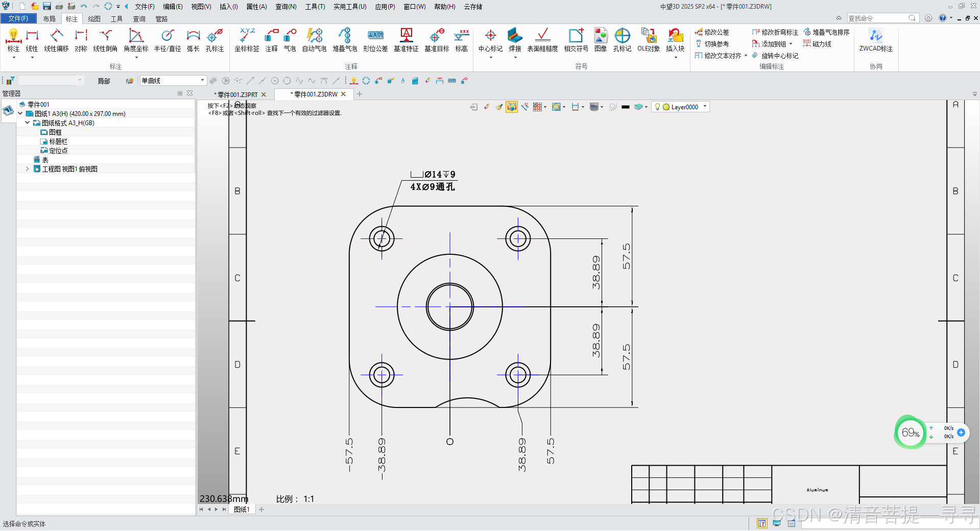The image size is (980, 531).
Task: Select the 弧长 dimension tool
Action: 193,40
